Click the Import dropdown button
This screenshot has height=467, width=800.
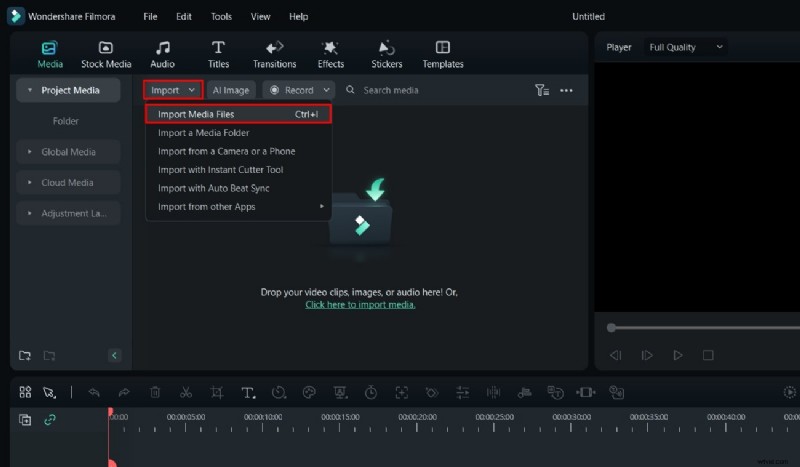[x=173, y=90]
